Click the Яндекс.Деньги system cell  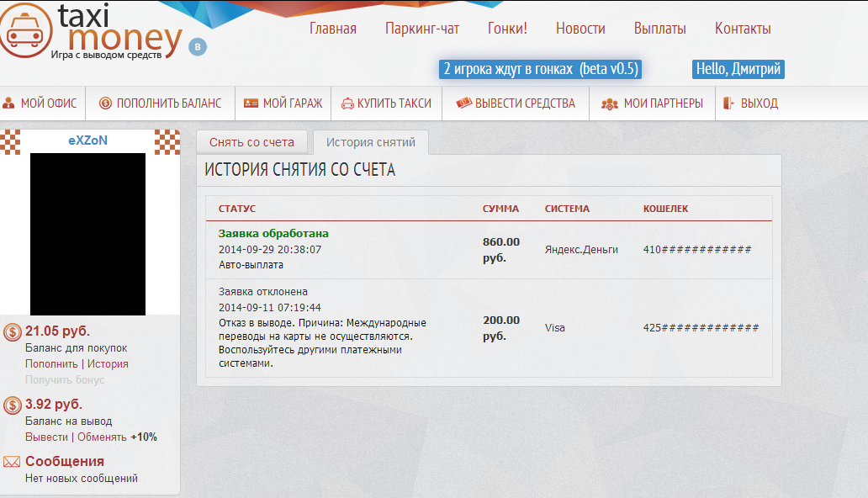point(581,250)
